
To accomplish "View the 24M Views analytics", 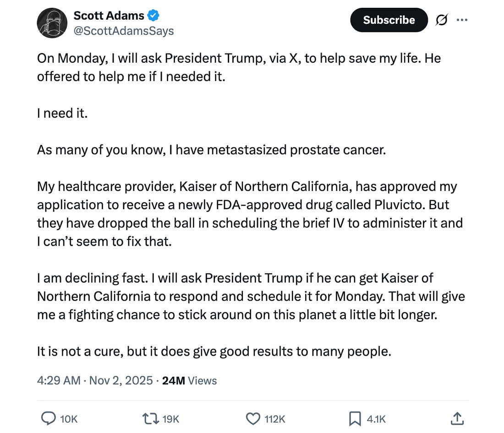I will pyautogui.click(x=190, y=380).
